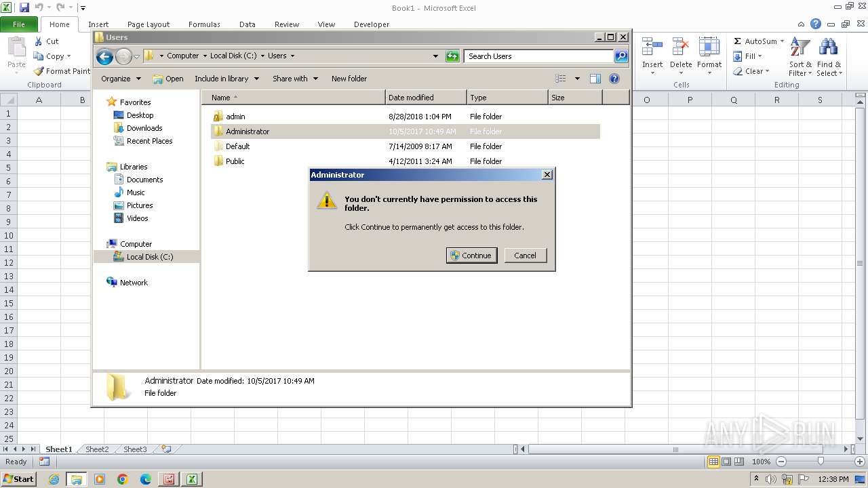Click the Delete cells icon in Excel
The width and height of the screenshot is (868, 488).
681,47
